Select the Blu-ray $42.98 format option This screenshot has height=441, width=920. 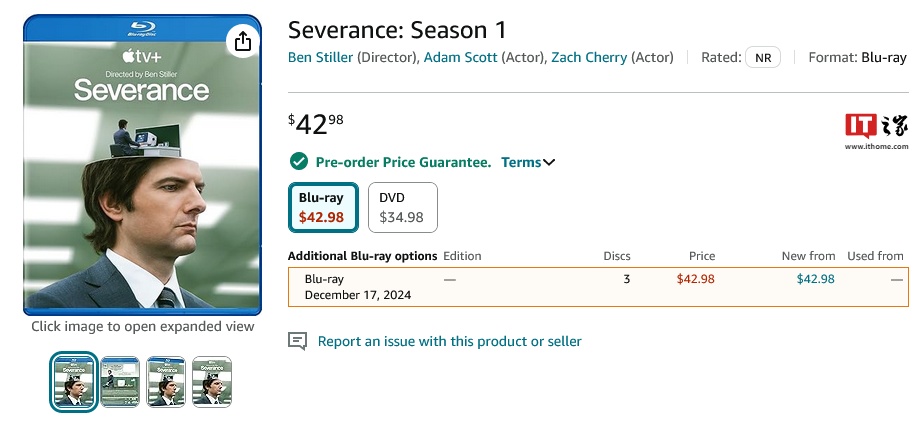point(322,207)
